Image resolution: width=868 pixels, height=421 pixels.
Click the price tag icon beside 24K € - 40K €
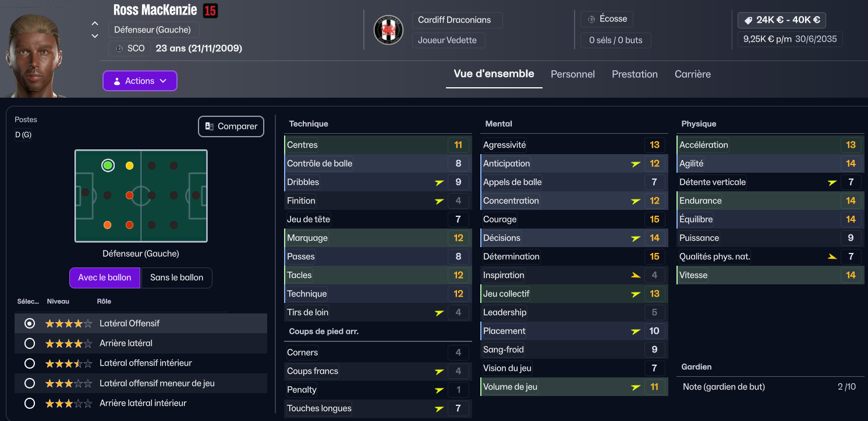pos(747,20)
